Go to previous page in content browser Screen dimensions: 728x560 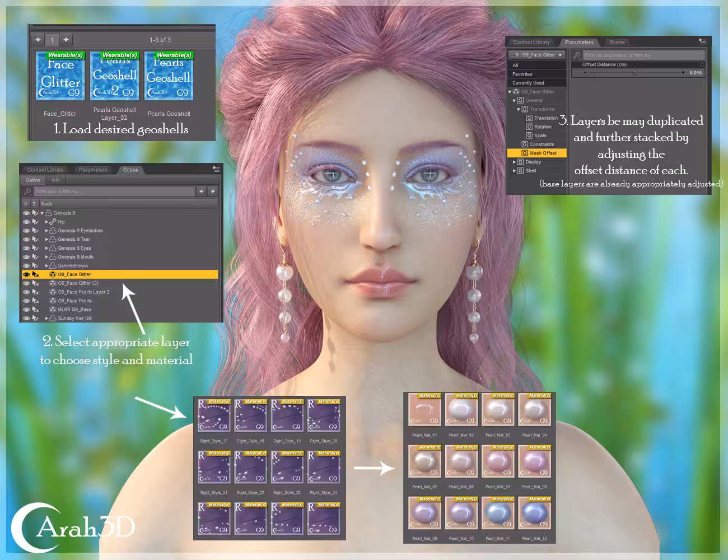[x=38, y=40]
